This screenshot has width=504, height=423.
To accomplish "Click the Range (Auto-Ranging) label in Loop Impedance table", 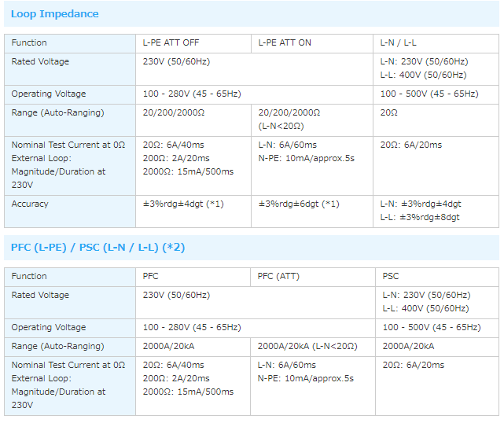I will coord(57,112).
